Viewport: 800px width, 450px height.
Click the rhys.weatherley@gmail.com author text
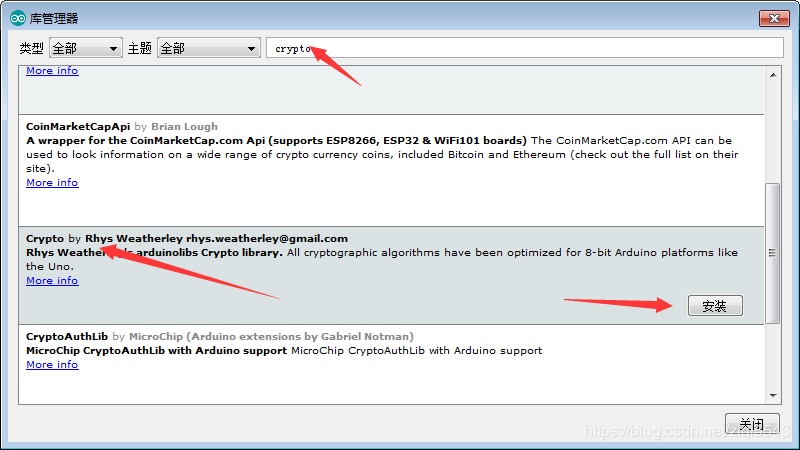267,239
